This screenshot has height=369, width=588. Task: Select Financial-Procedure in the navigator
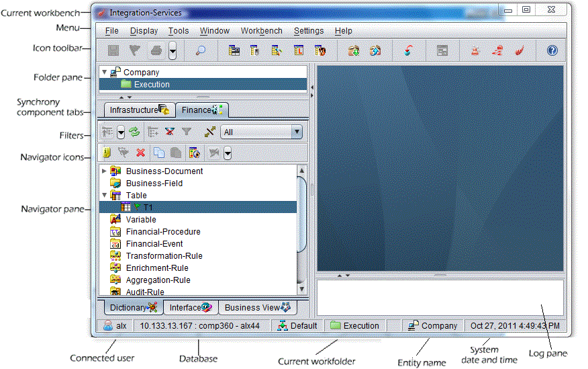point(162,232)
